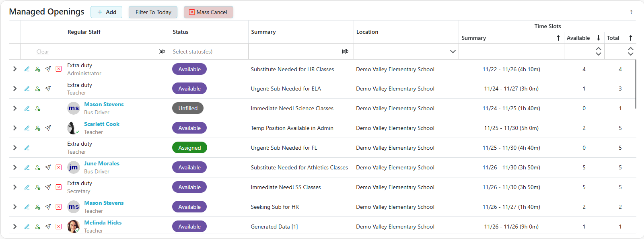Open the Location filter dropdown
Image resolution: width=644 pixels, height=239 pixels.
pyautogui.click(x=453, y=52)
